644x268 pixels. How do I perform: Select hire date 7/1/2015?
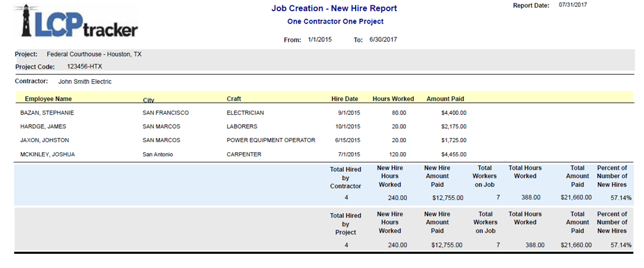pyautogui.click(x=349, y=155)
